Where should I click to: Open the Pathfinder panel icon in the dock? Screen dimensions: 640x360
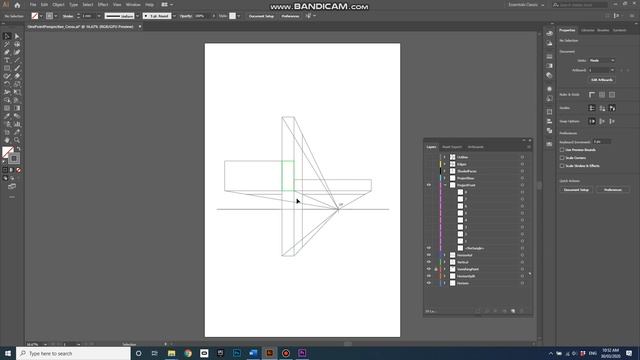549,131
